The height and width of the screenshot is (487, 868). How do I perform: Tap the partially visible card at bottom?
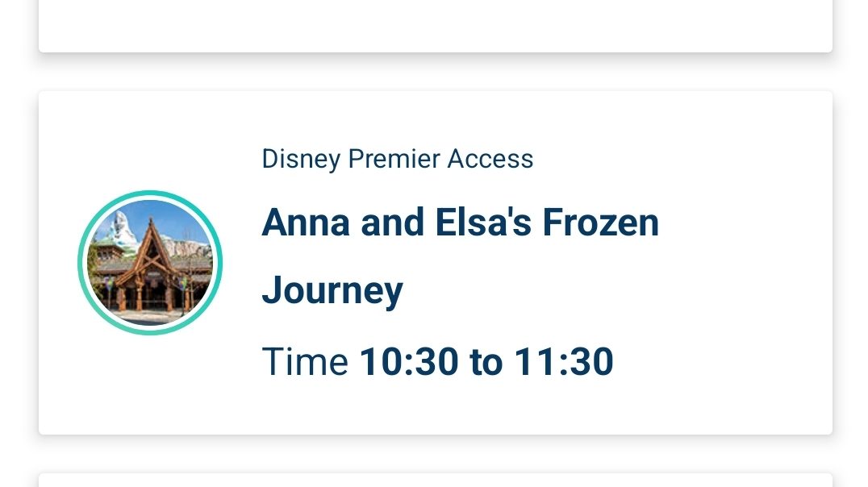pos(436,481)
